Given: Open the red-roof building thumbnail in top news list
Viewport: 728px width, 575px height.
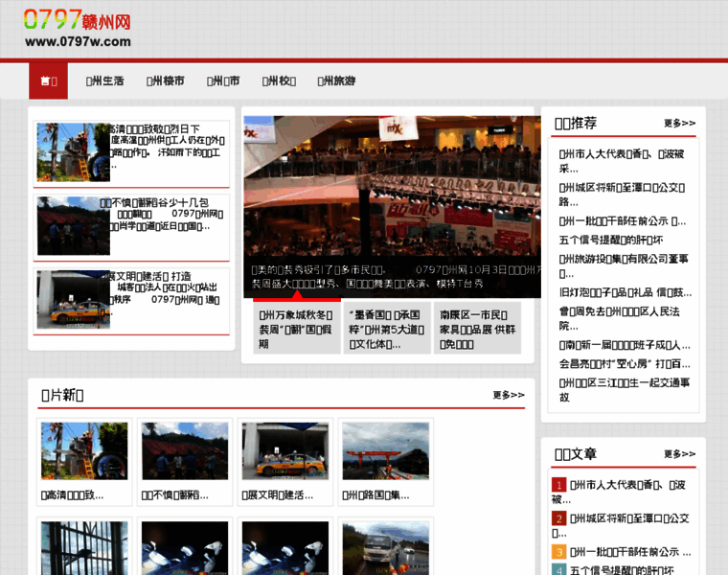Looking at the screenshot, I should click(x=74, y=226).
